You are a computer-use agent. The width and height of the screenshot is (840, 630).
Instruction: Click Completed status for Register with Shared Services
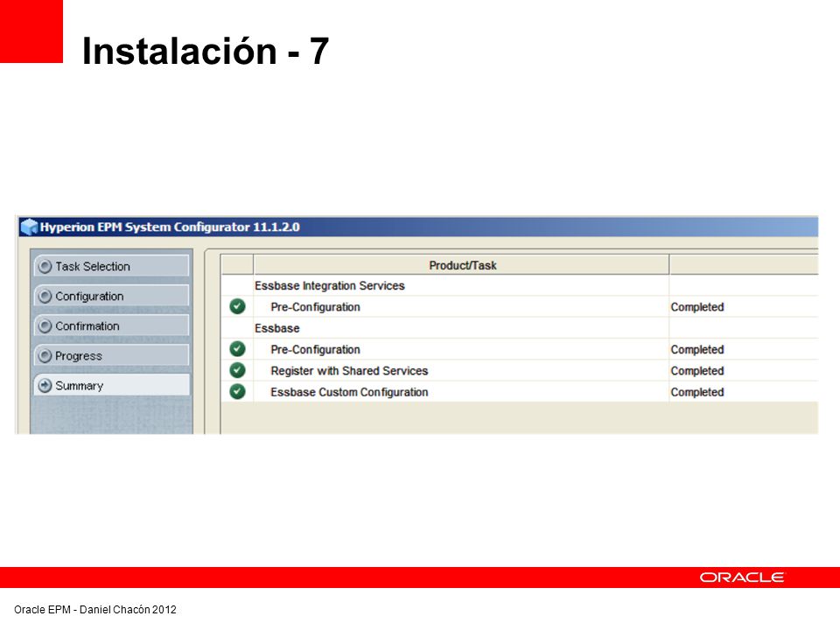pos(697,371)
